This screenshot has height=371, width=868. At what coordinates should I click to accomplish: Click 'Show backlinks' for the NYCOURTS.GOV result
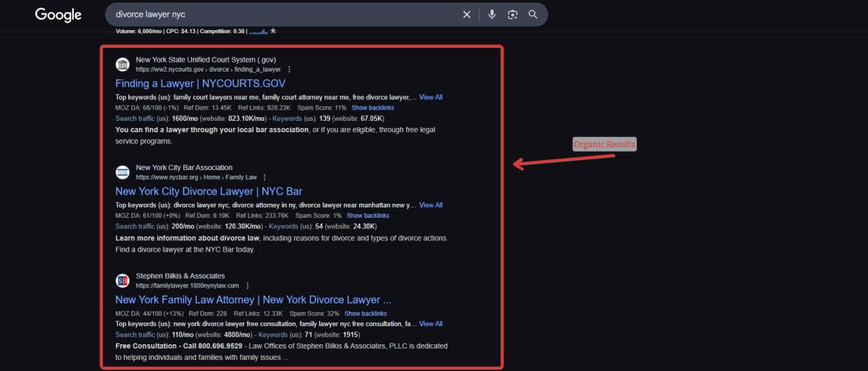373,108
